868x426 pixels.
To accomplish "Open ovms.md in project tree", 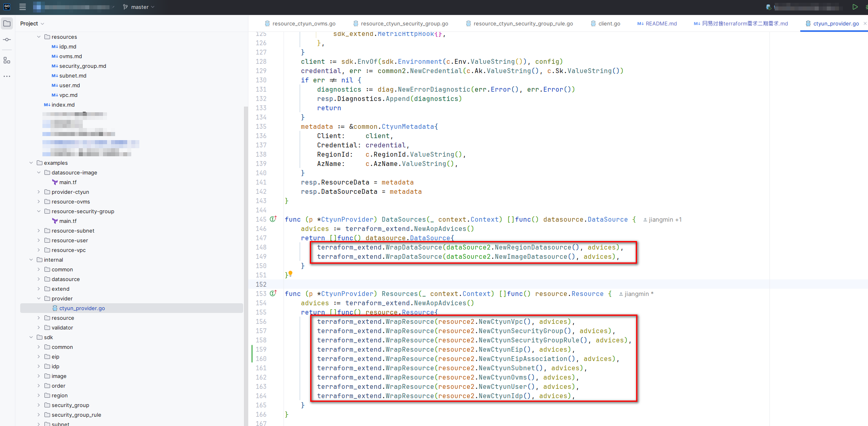I will [70, 56].
